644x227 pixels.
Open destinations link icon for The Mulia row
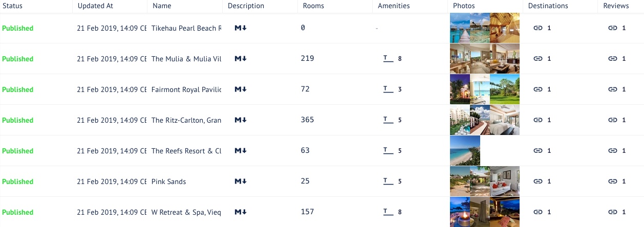[538, 59]
